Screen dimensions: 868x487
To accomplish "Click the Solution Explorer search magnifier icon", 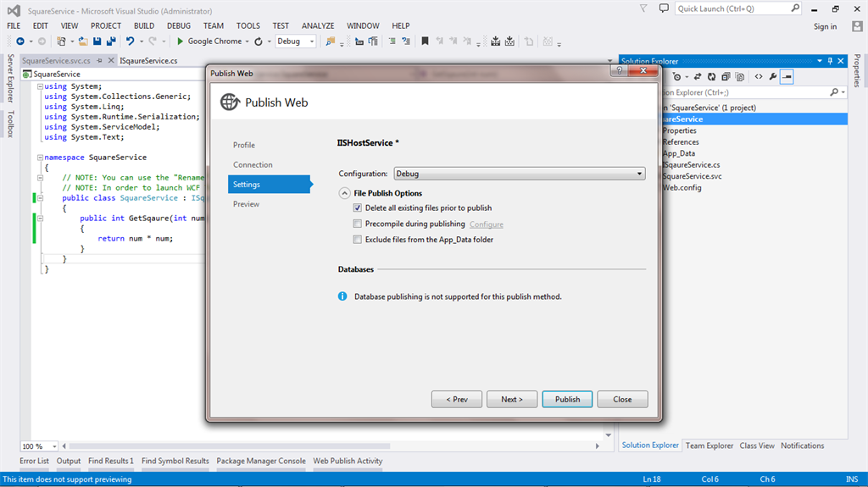I will [x=834, y=92].
